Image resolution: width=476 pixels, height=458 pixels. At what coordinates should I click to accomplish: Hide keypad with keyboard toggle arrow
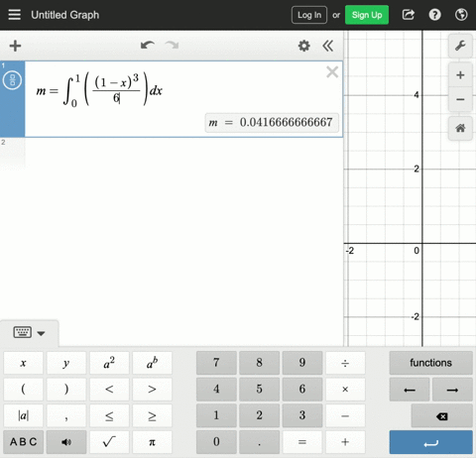(29, 333)
